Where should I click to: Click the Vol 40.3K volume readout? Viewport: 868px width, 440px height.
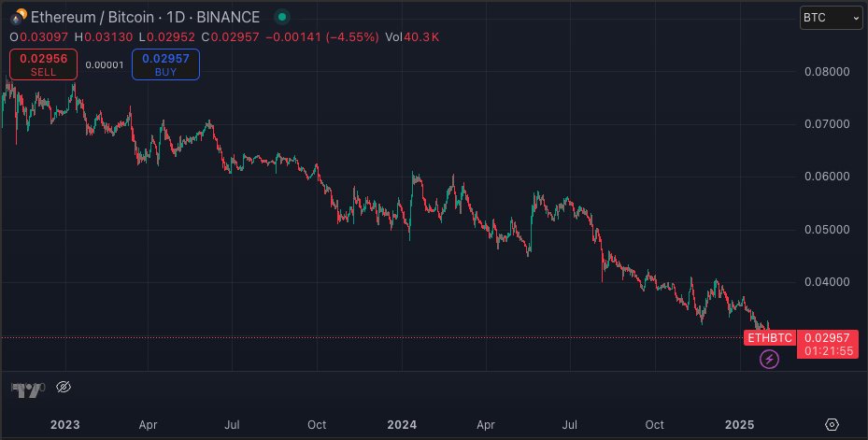coord(412,37)
